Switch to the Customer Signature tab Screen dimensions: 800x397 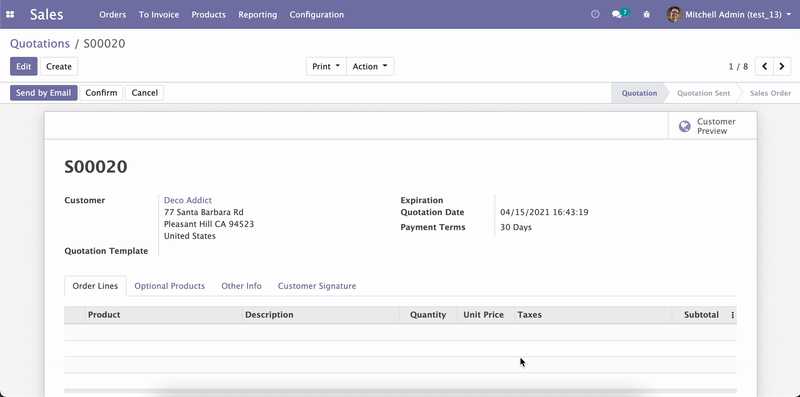(317, 286)
